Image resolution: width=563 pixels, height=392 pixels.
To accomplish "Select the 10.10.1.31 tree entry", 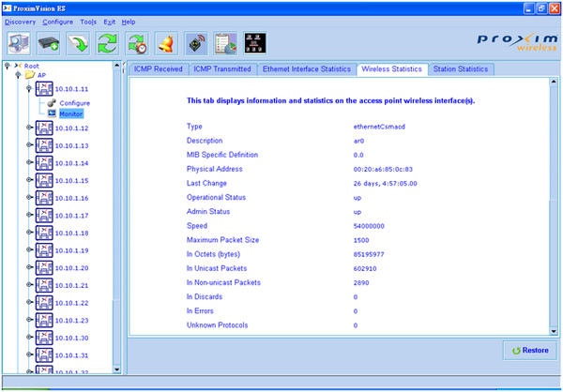I will 72,355.
